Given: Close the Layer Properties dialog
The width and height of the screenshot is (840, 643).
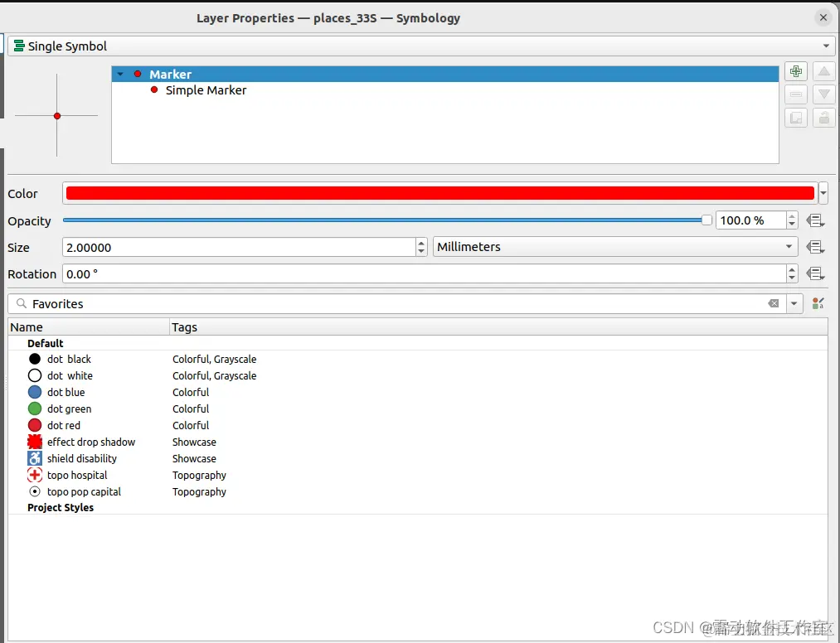Looking at the screenshot, I should [823, 17].
